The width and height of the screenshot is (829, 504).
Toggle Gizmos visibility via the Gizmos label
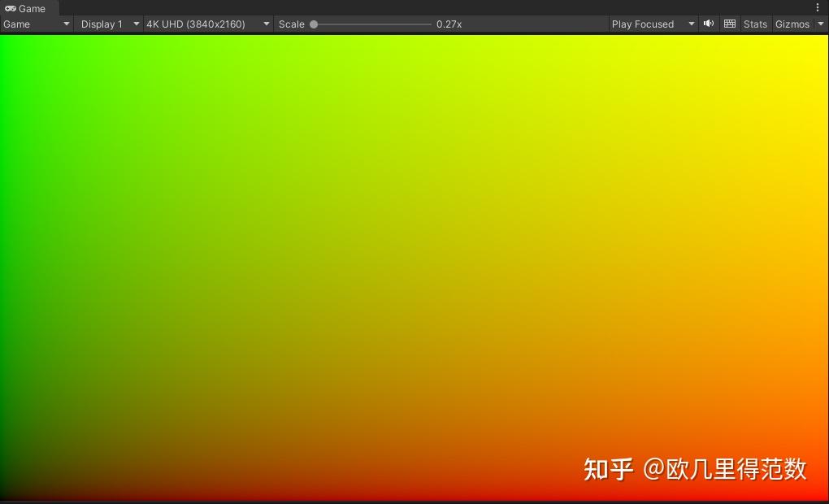(792, 24)
